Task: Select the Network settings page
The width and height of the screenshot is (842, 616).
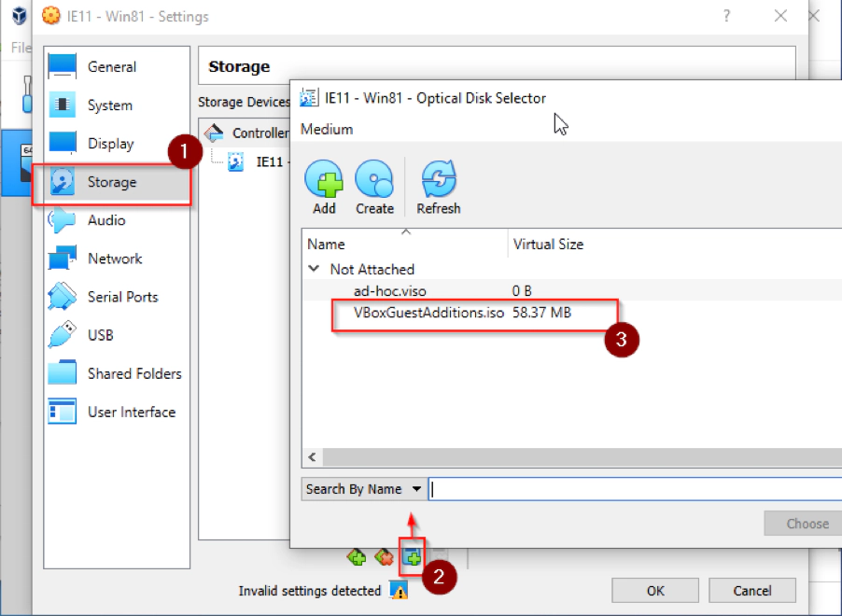Action: [115, 259]
